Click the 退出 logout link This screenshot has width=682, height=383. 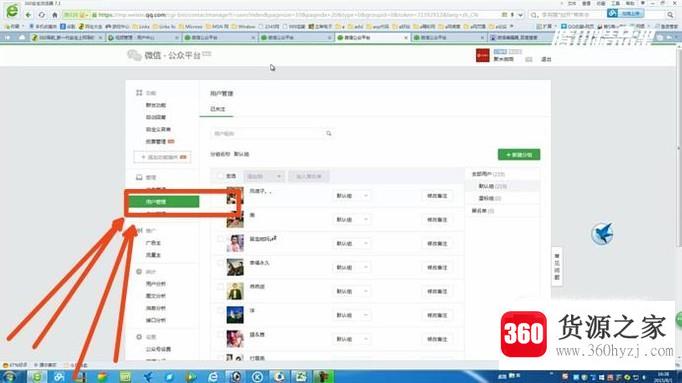click(x=546, y=59)
